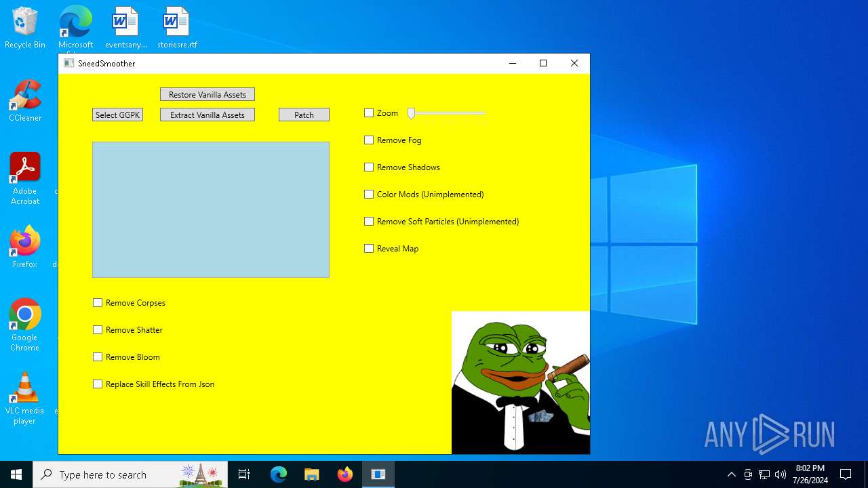
Task: Open Task View on taskbar
Action: 244,474
